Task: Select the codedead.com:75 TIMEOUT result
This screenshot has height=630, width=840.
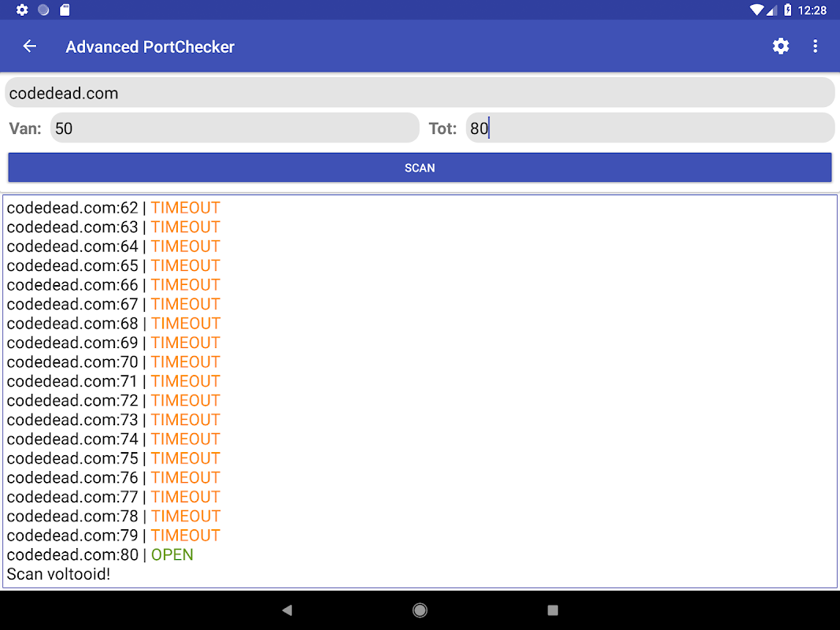Action: click(113, 458)
